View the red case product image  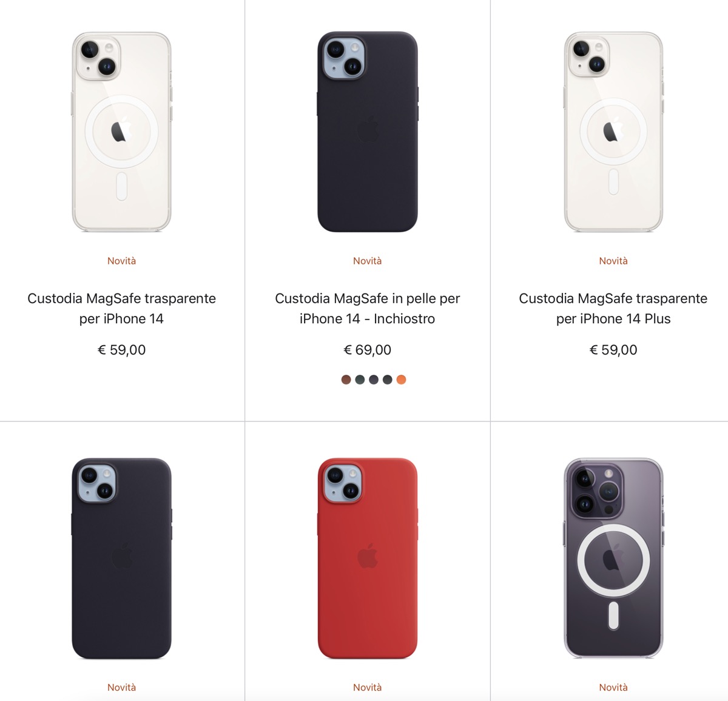pyautogui.click(x=368, y=558)
